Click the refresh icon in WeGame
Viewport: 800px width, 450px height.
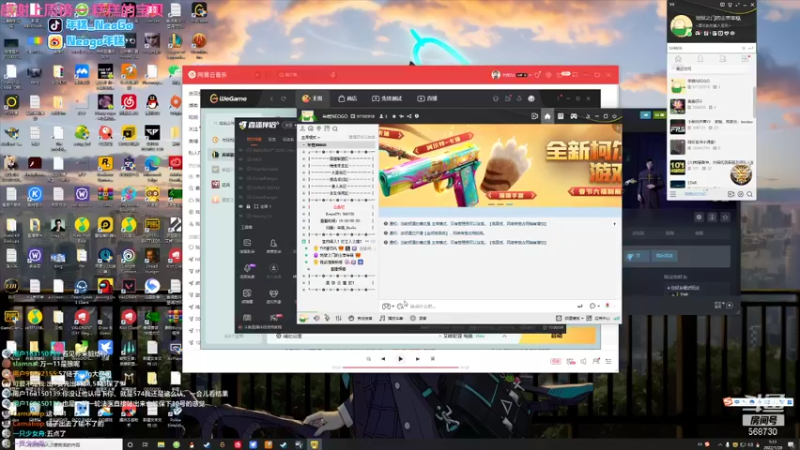(284, 98)
